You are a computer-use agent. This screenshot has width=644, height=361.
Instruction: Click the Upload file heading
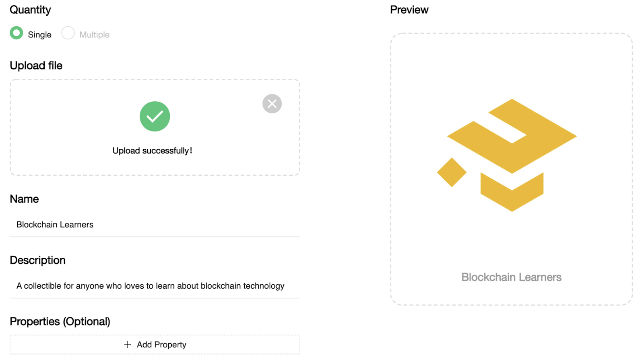(x=36, y=66)
